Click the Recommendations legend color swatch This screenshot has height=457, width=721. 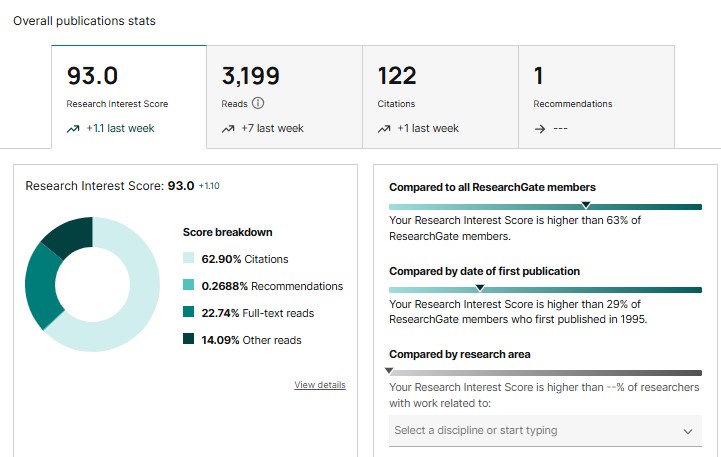(189, 285)
